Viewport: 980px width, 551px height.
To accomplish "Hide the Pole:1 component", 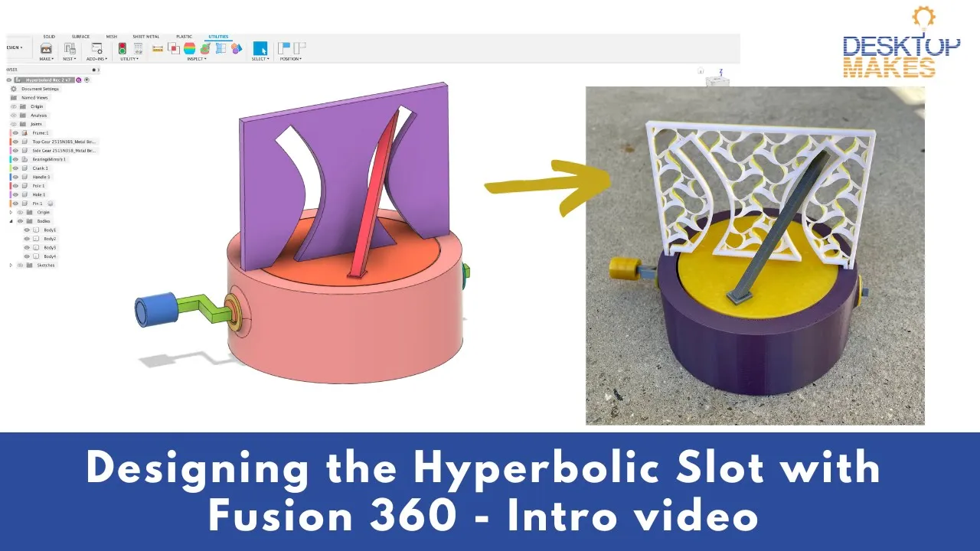I will pos(15,186).
